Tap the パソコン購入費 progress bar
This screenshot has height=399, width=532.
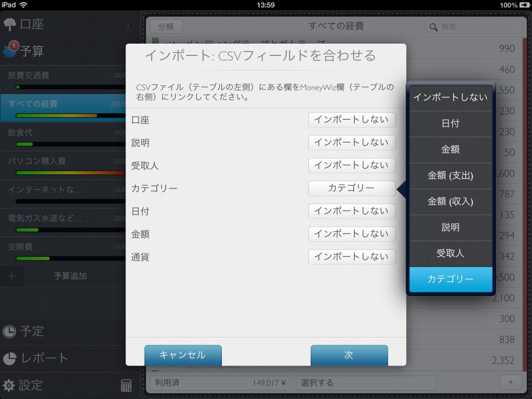(x=71, y=173)
